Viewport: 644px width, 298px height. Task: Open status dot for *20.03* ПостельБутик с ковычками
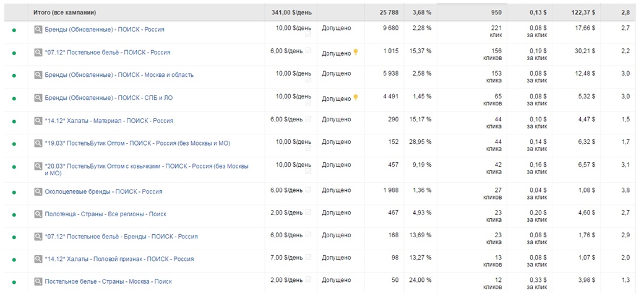pyautogui.click(x=14, y=167)
